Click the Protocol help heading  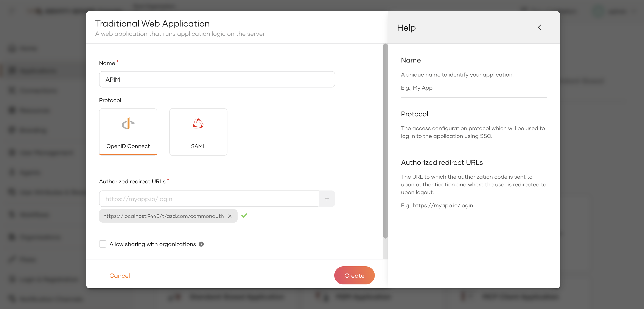[x=414, y=114]
